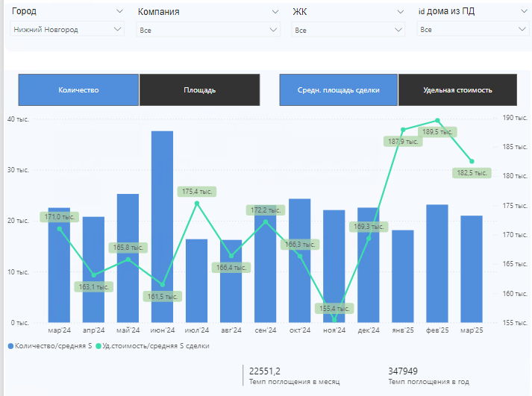Expand the Компания dropdown showing Все

208,30
